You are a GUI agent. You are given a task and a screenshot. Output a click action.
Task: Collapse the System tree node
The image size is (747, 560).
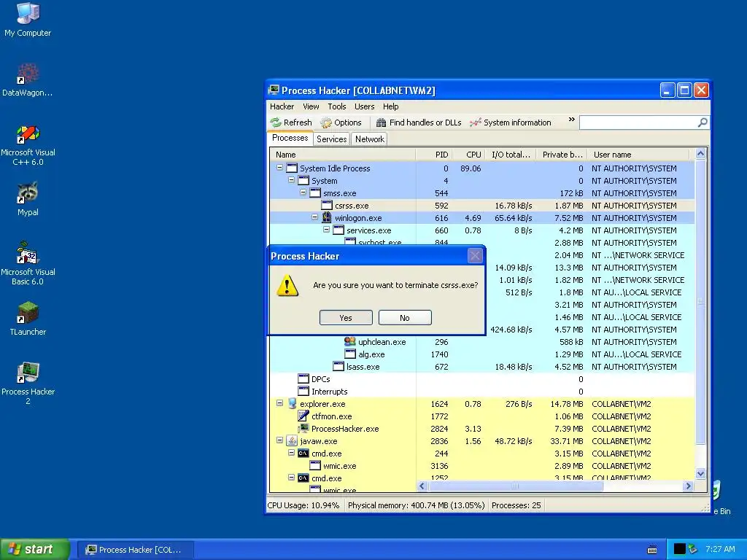(292, 180)
